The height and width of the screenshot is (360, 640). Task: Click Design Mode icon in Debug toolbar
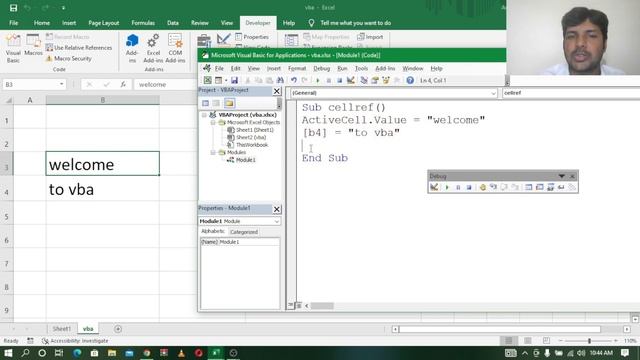434,187
